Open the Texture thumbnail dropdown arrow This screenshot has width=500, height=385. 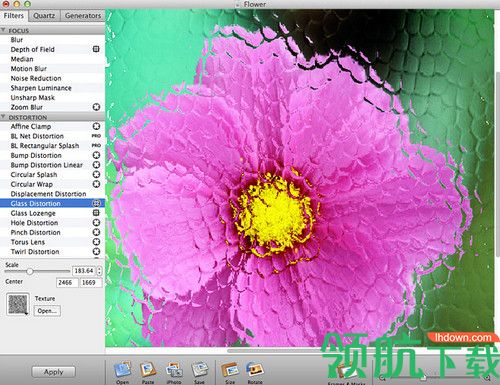coord(26,313)
